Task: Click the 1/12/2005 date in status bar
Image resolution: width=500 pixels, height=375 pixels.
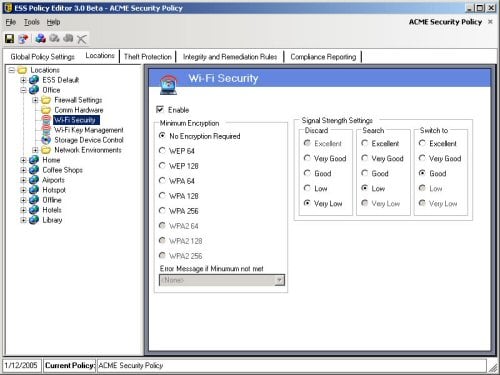Action: pyautogui.click(x=21, y=365)
